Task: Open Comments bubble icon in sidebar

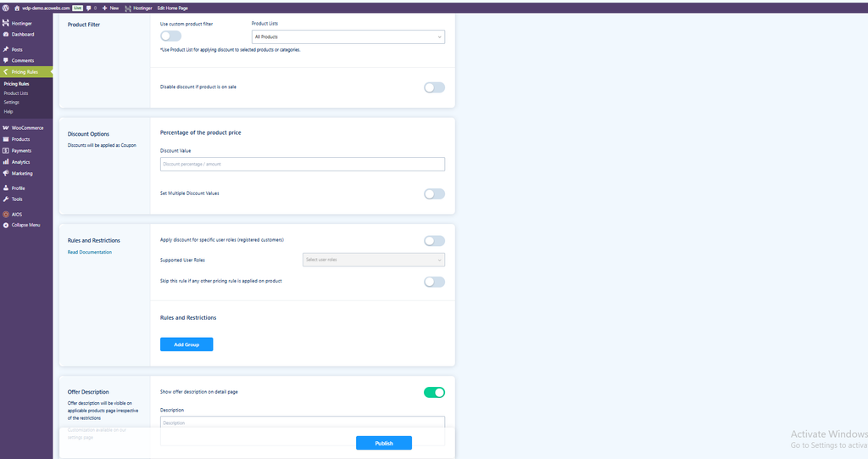Action: (6, 60)
